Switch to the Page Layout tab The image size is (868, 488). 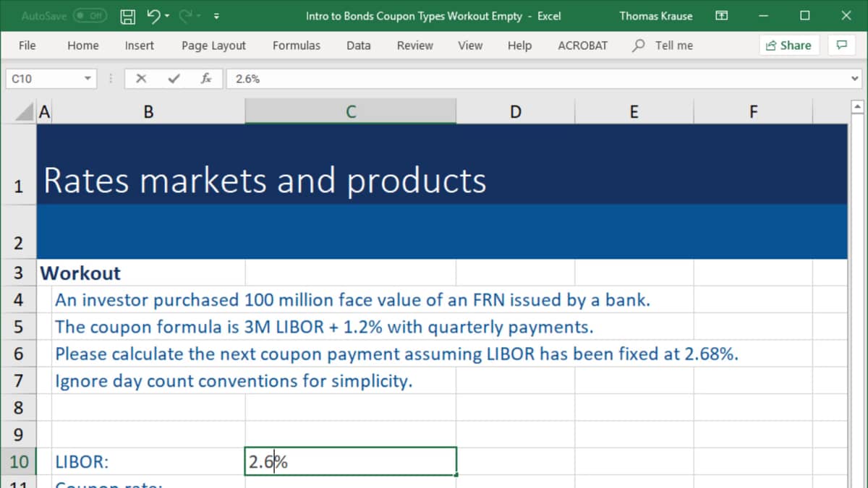click(213, 45)
